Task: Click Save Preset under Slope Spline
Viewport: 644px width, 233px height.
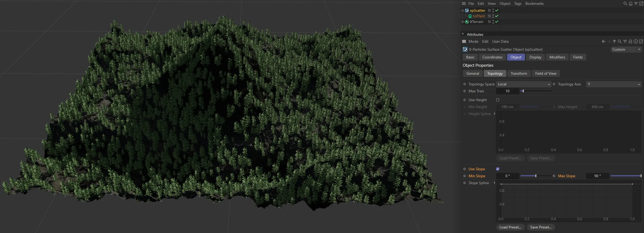Action: [541, 227]
